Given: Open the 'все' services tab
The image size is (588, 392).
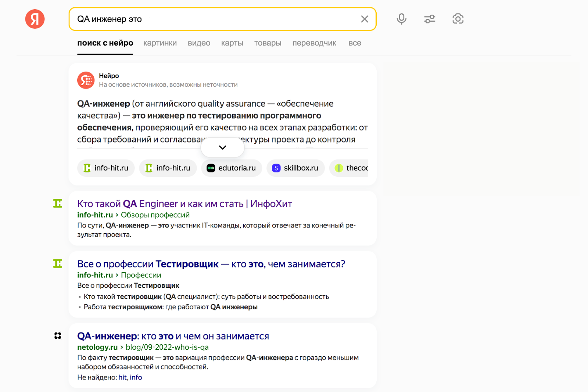Looking at the screenshot, I should point(355,43).
